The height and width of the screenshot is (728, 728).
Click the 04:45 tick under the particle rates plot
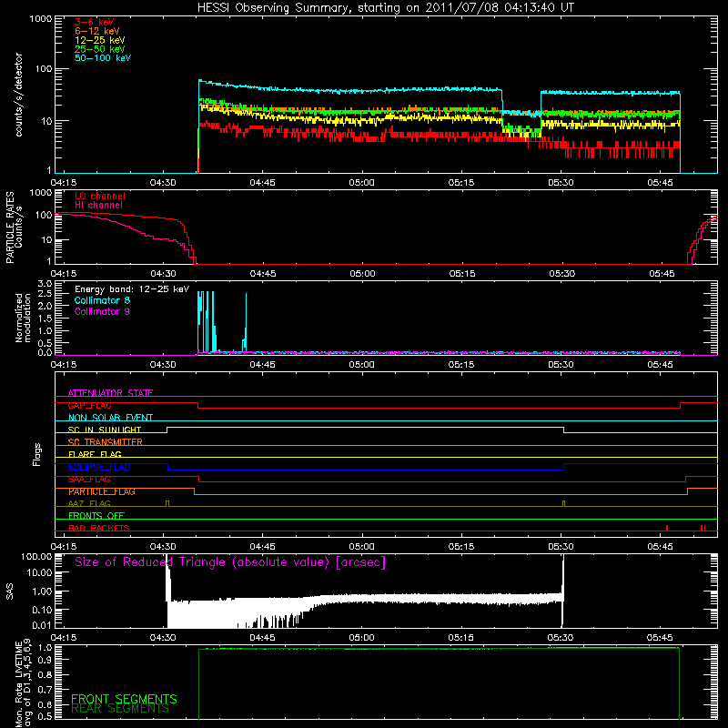coord(263,274)
